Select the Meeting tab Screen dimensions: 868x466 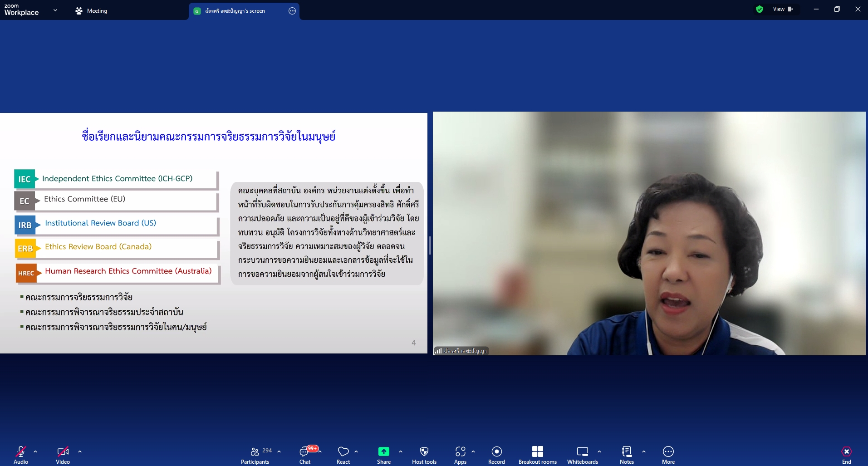click(x=91, y=11)
